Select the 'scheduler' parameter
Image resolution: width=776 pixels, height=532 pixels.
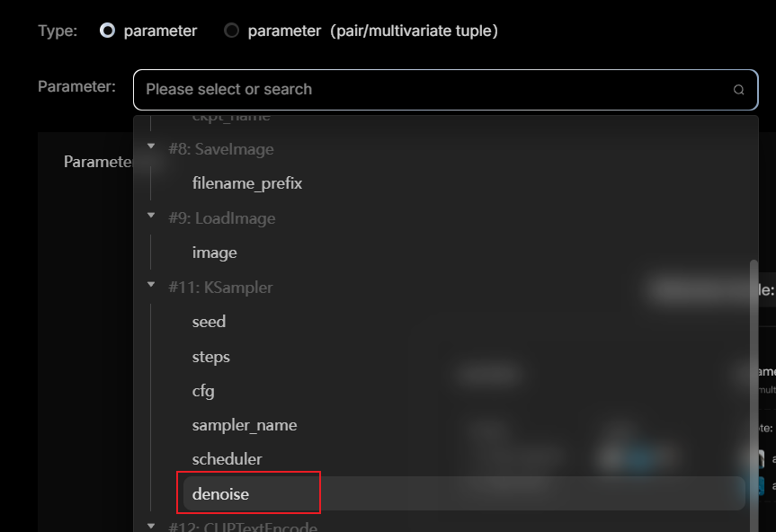coord(227,459)
